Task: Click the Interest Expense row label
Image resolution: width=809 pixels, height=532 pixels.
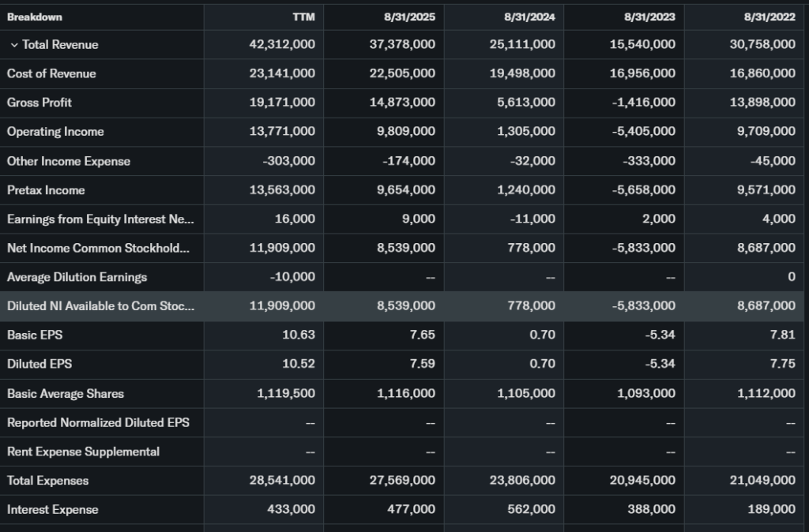Action: [53, 509]
